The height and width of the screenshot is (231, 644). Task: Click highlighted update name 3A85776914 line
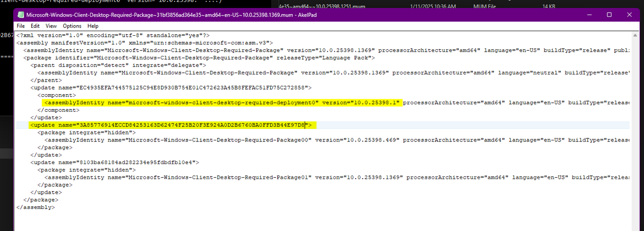[x=173, y=125]
